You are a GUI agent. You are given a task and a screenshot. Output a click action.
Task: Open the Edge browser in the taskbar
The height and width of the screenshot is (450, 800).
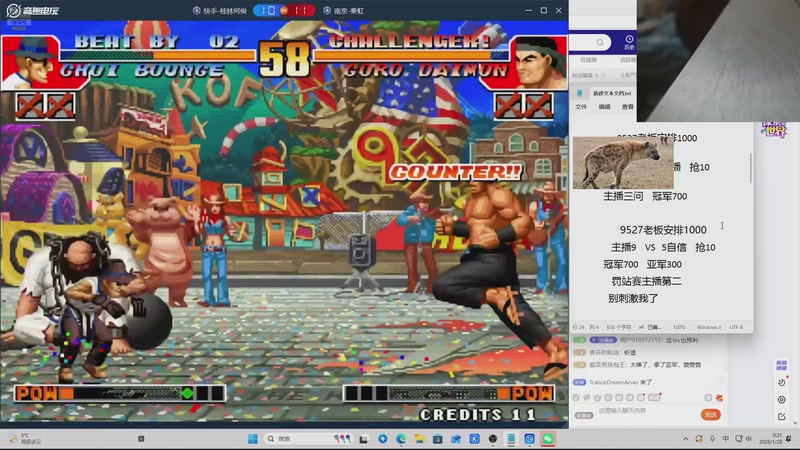401,439
